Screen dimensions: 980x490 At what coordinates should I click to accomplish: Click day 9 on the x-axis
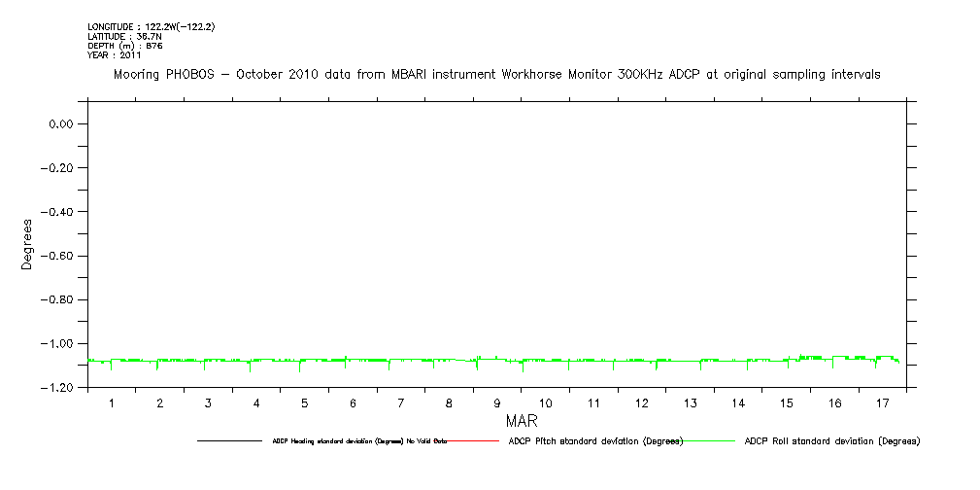pyautogui.click(x=497, y=402)
